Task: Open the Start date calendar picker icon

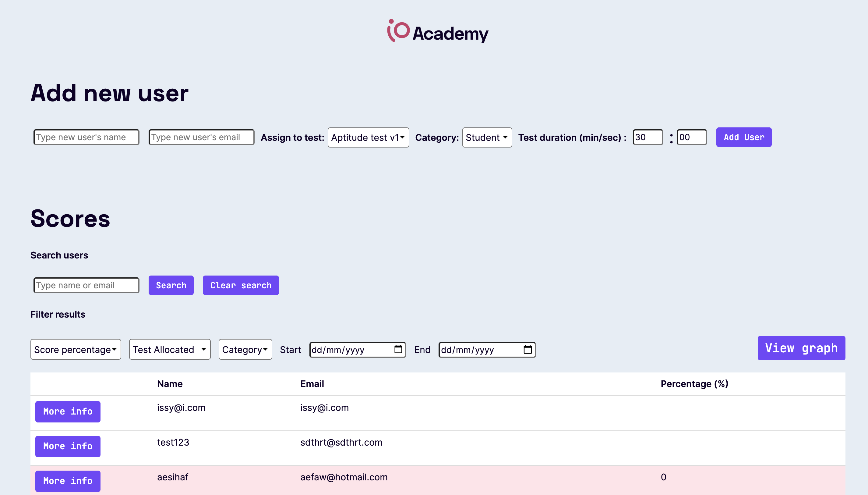Action: [x=398, y=349]
